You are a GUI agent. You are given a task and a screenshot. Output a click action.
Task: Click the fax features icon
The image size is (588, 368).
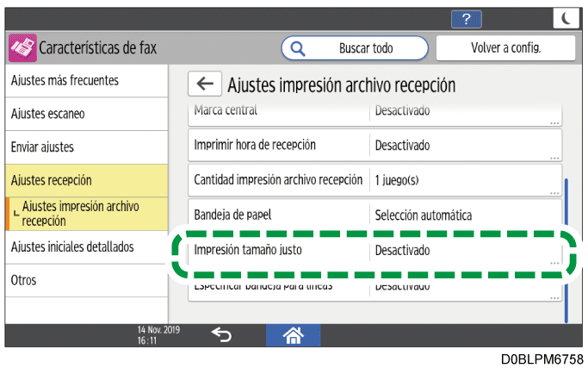coord(22,48)
